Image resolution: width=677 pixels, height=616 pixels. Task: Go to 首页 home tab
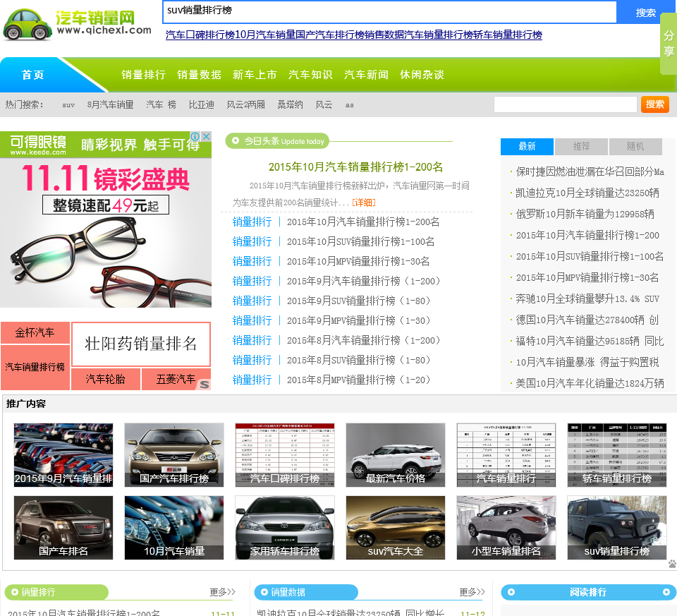tap(33, 74)
